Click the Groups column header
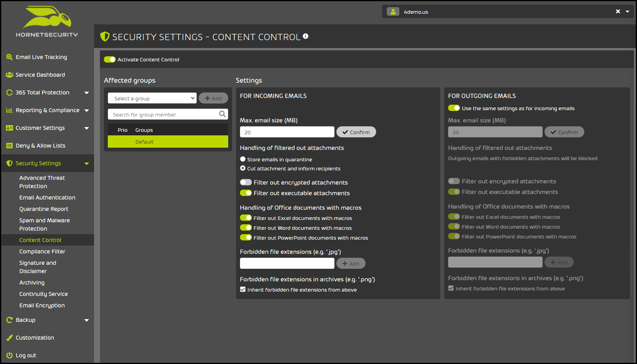637x364 pixels. click(x=144, y=130)
